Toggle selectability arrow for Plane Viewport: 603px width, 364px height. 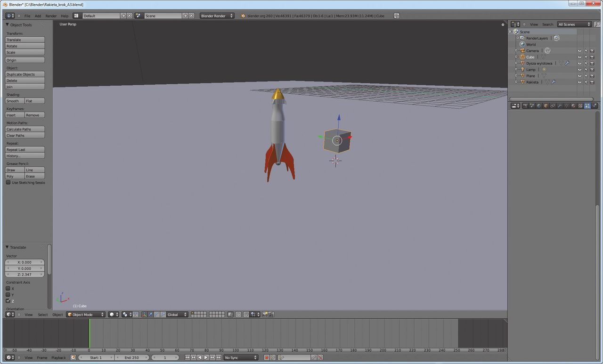pyautogui.click(x=586, y=76)
